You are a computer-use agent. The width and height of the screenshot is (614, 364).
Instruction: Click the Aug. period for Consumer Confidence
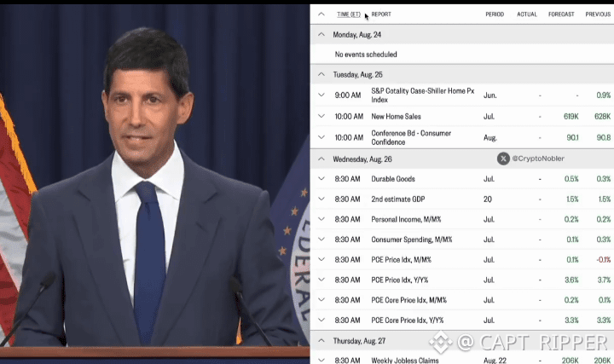[490, 137]
